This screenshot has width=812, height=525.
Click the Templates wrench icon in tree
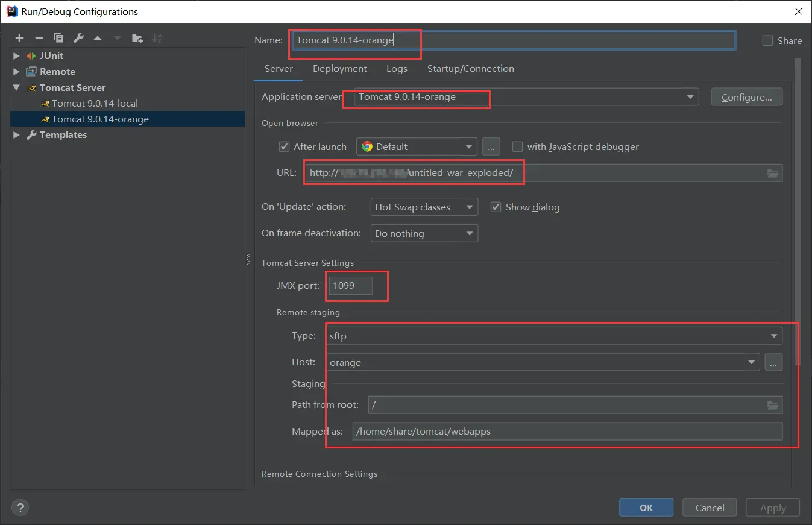coord(31,135)
